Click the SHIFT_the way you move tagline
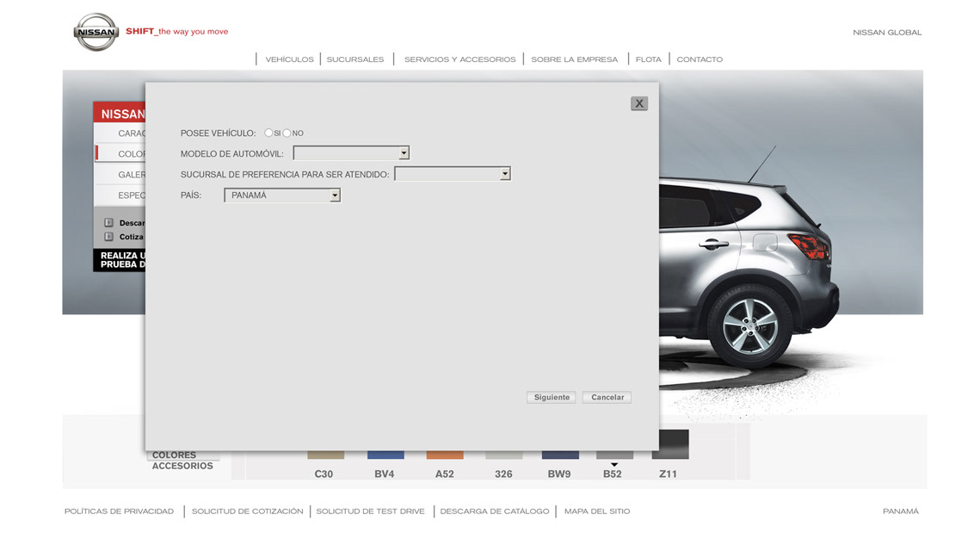Screen dimensions: 980x539 (177, 31)
